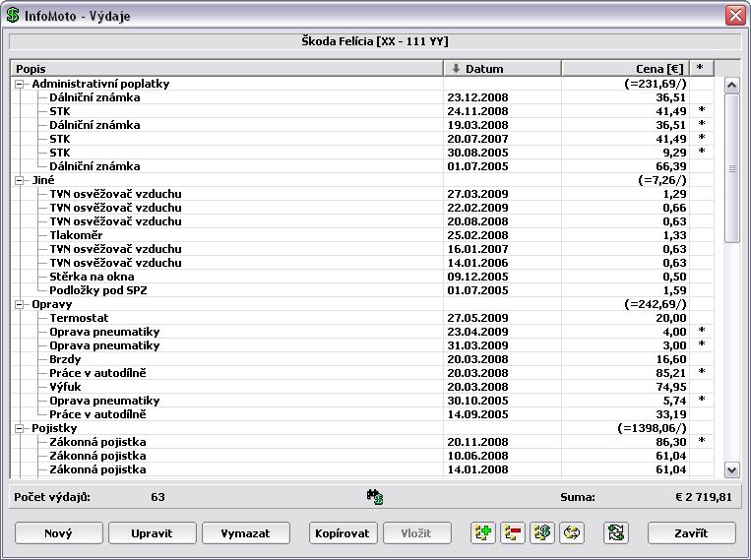Select Zákonná pojistka row dated 20.11.2008

pos(362,443)
